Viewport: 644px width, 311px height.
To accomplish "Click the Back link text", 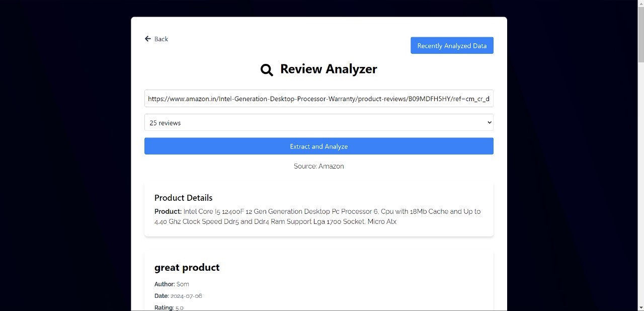I will pyautogui.click(x=161, y=39).
